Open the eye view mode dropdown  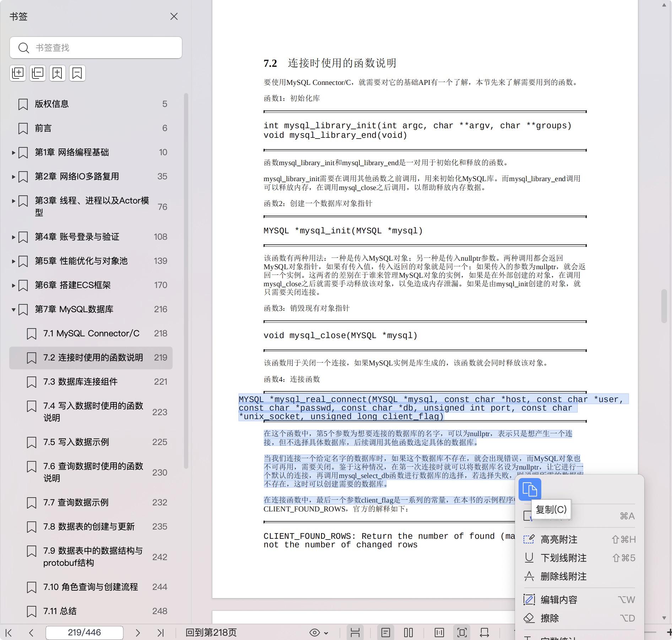pyautogui.click(x=319, y=633)
